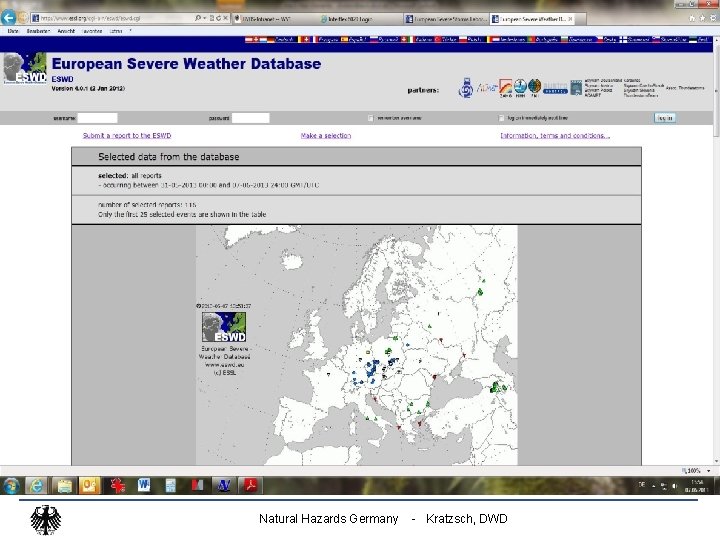Viewport: 720px width, 540px height.
Task: Open Microsoft Word from the taskbar
Action: (144, 485)
